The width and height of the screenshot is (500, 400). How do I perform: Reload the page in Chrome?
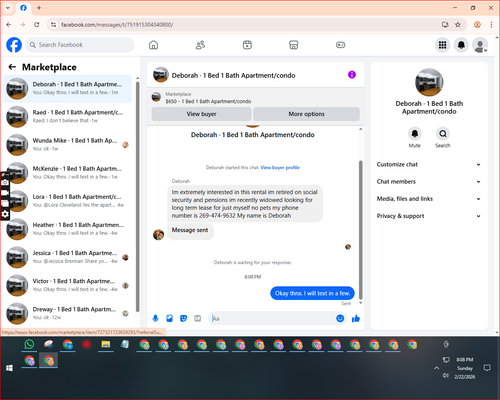(x=37, y=24)
